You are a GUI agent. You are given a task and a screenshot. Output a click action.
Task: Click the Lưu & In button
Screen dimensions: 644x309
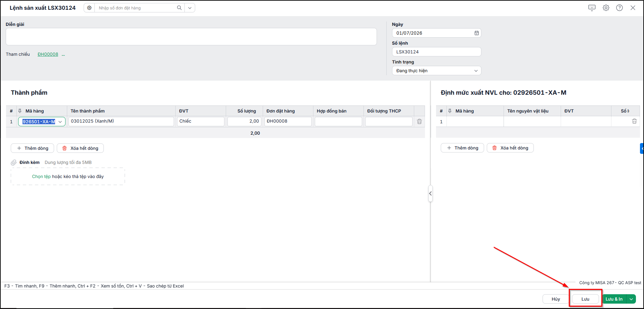614,299
